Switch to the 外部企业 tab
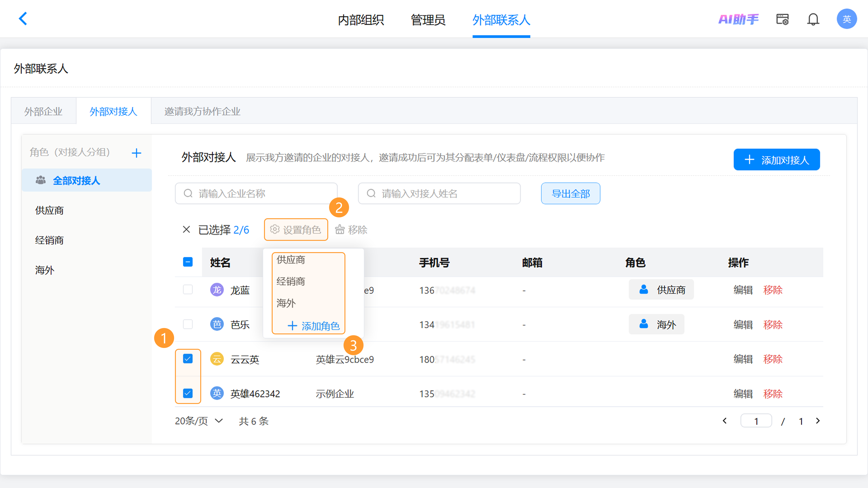868x488 pixels. tap(43, 111)
